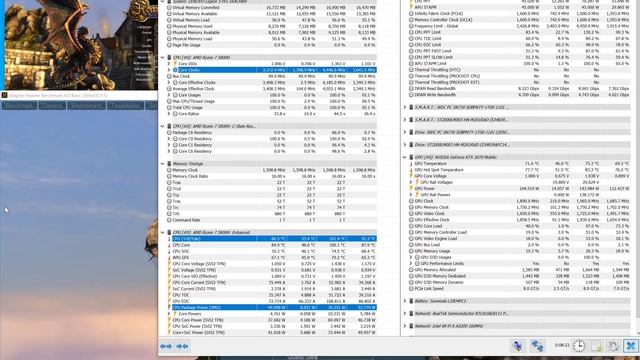Expand the Core C0 Residency row
640x360 pixels.
169,139
